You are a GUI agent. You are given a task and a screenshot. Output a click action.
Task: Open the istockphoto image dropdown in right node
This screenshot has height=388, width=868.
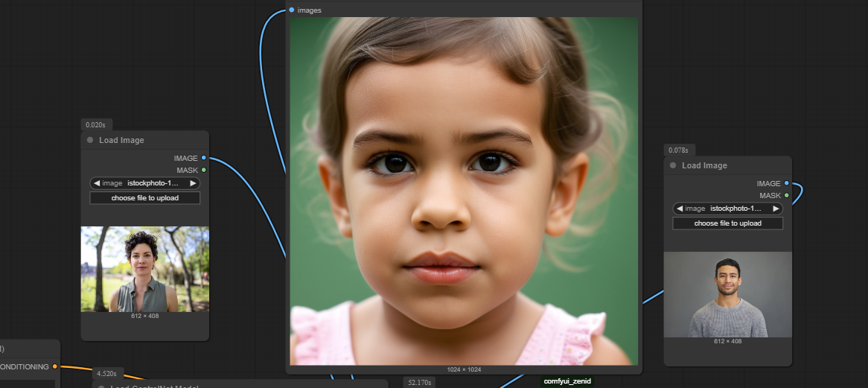[728, 209]
